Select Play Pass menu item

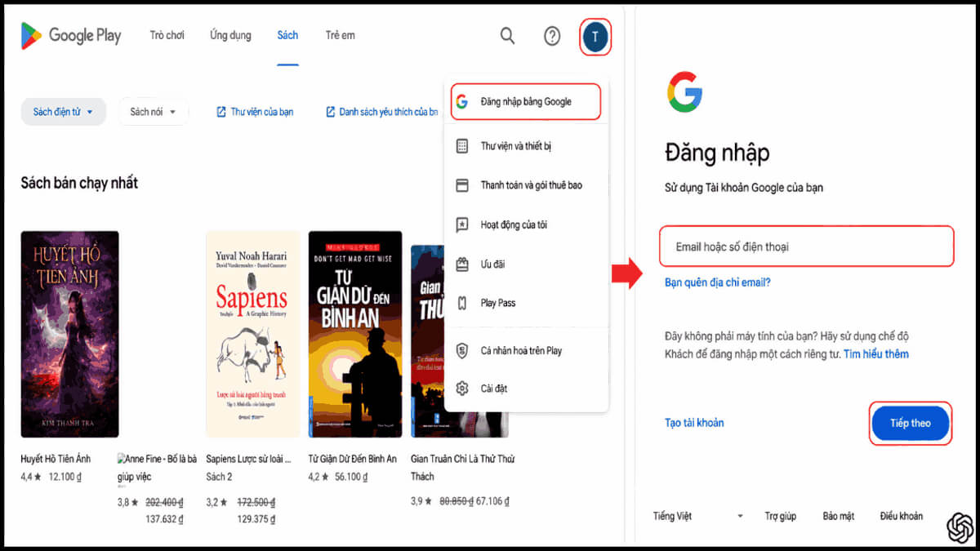(x=526, y=303)
